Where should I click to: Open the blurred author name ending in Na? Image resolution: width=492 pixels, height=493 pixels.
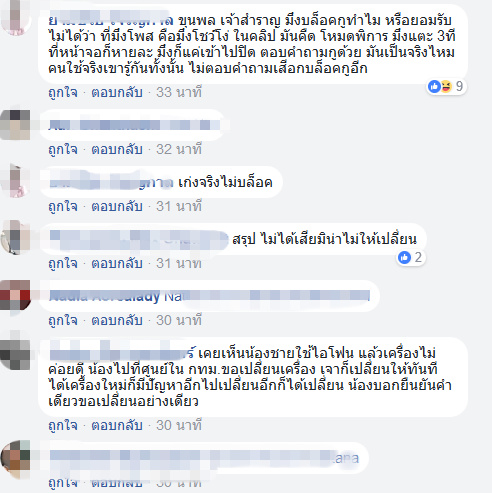(x=115, y=296)
